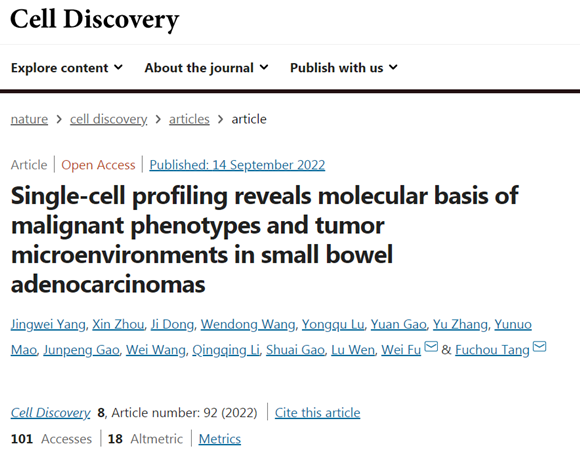Open the cell discovery breadcrumb
This screenshot has width=580, height=453.
tap(108, 119)
